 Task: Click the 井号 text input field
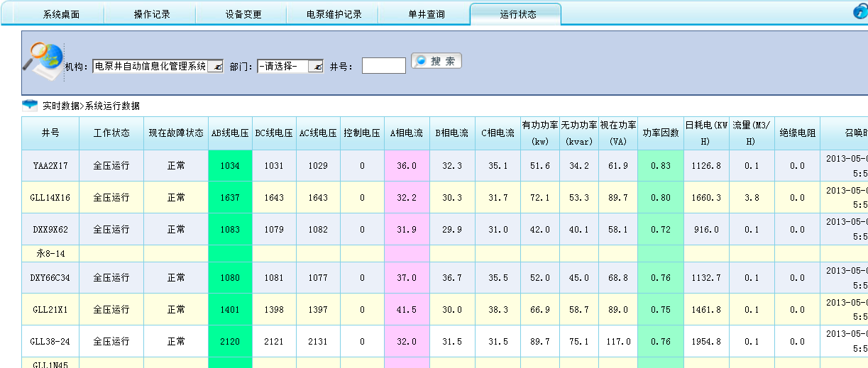click(x=383, y=66)
